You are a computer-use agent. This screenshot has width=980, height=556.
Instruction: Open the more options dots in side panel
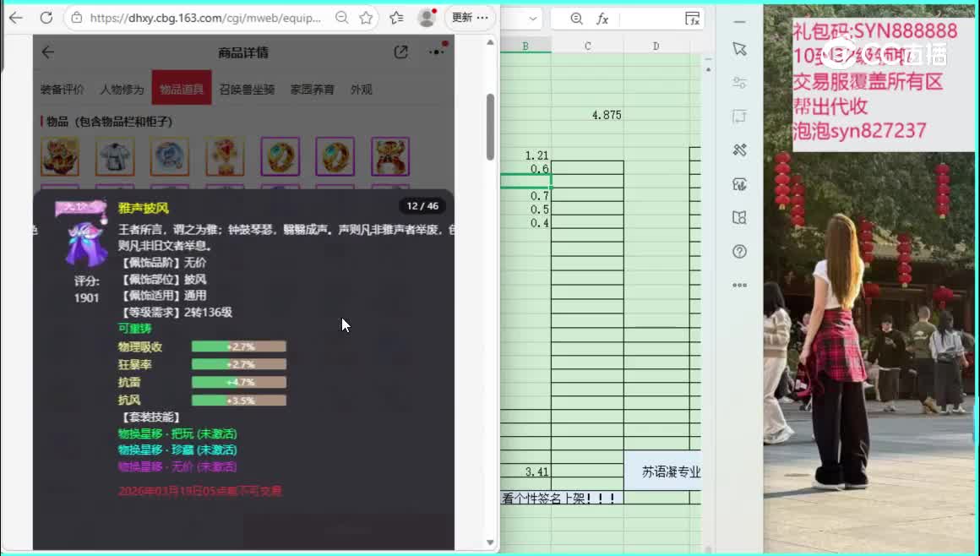(x=739, y=286)
